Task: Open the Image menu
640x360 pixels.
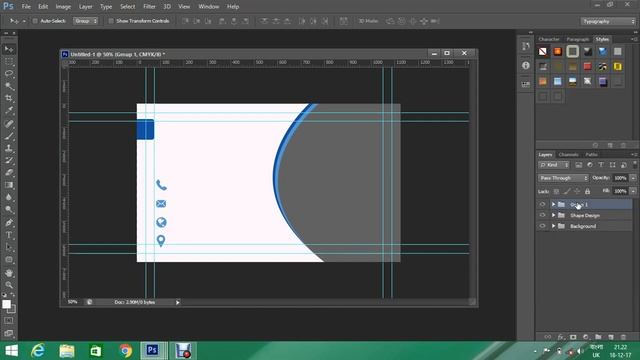Action: pos(63,7)
